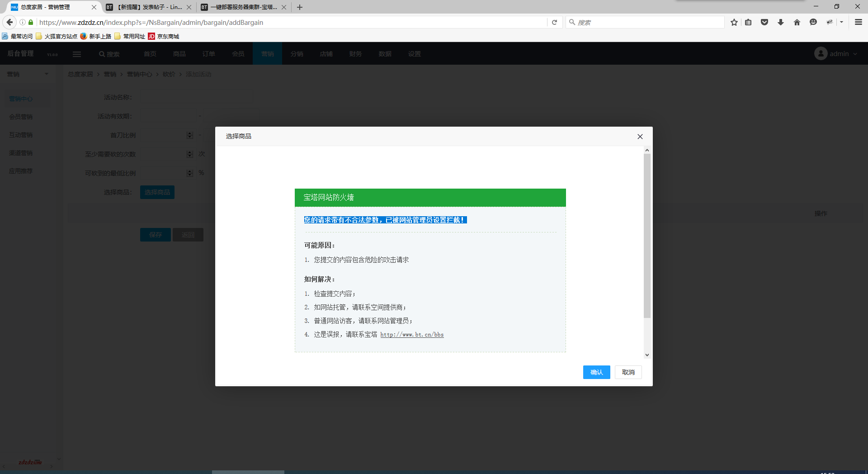Open the 会员 top menu
This screenshot has width=868, height=474.
click(x=238, y=54)
